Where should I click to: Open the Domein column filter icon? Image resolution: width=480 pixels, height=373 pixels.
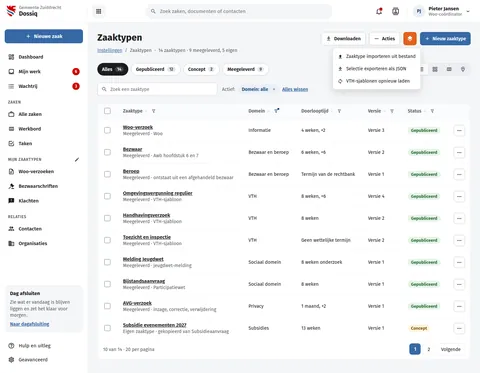point(276,111)
